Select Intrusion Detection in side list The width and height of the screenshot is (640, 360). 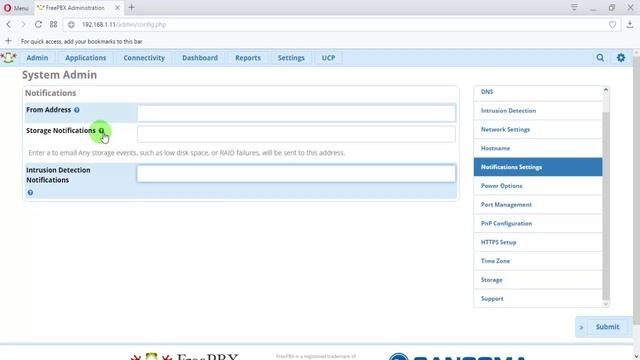[538, 111]
